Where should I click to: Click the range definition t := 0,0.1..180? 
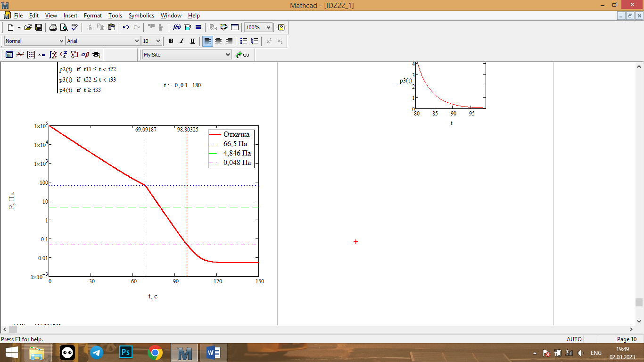tap(182, 85)
